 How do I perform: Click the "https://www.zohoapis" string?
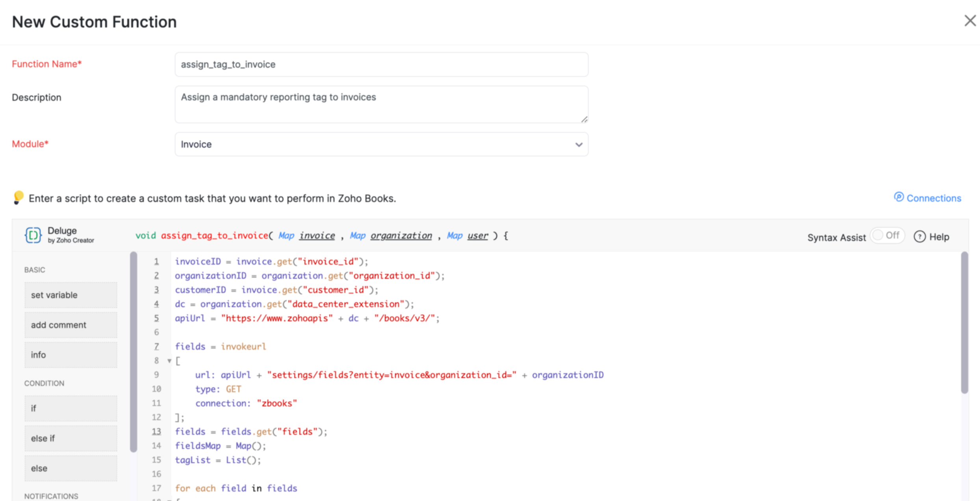coord(277,318)
